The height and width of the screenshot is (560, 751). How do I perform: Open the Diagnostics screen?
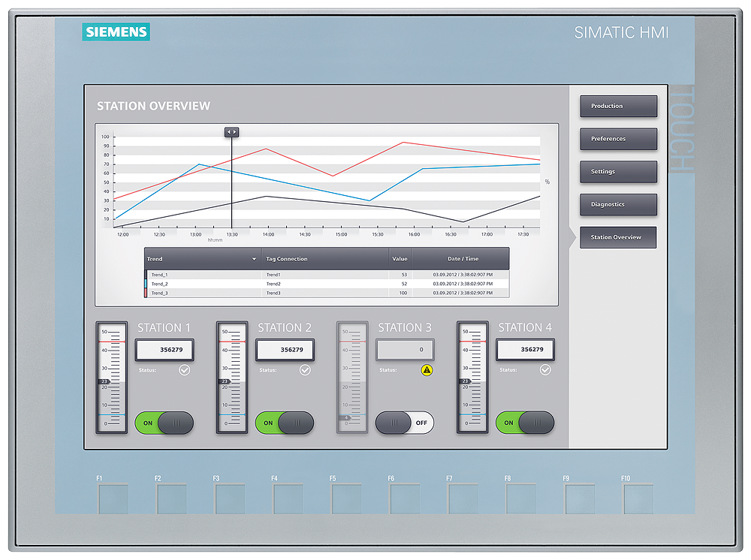[617, 204]
